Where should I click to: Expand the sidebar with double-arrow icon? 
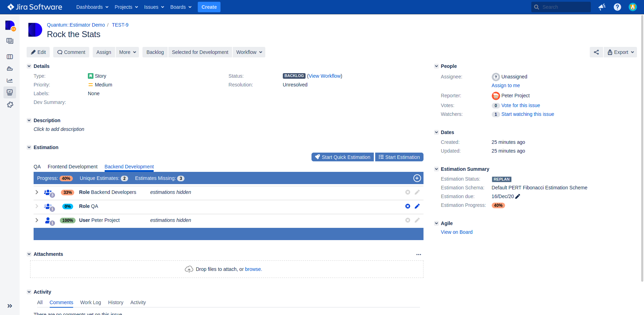click(x=10, y=306)
